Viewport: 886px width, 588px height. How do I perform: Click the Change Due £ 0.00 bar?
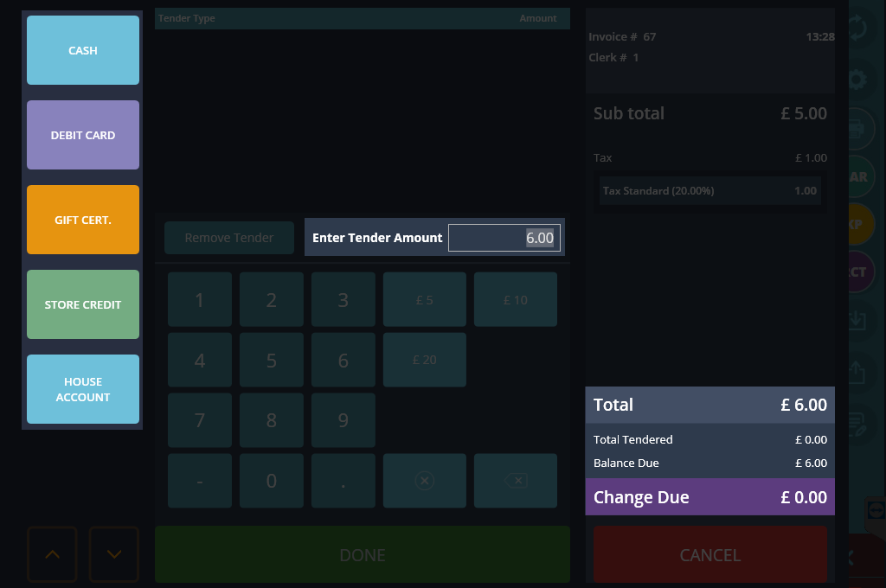pos(709,497)
